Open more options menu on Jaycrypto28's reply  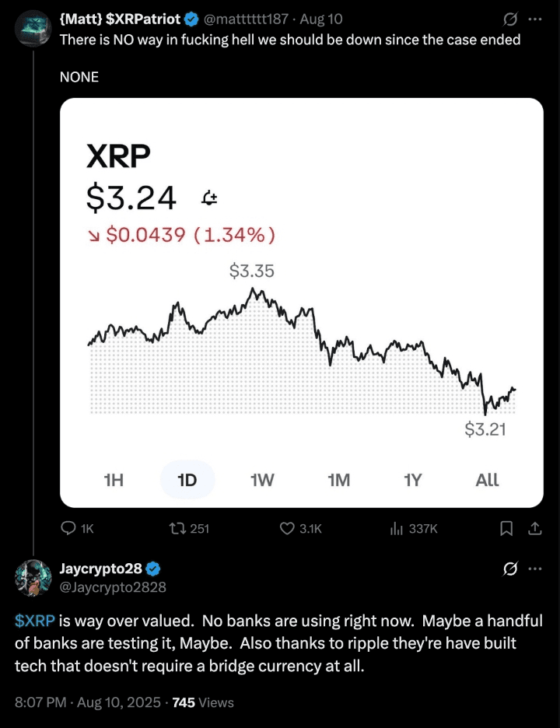tap(535, 569)
